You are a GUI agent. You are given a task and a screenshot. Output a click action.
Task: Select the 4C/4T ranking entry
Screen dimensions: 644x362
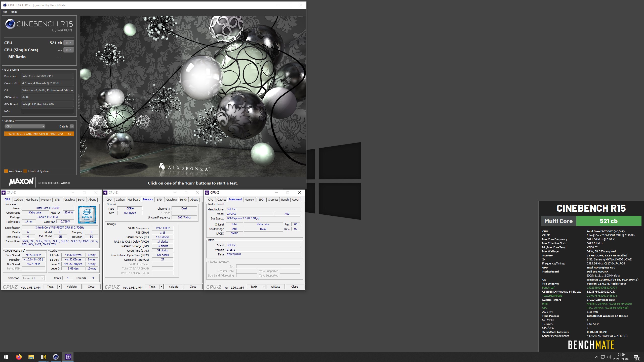39,134
